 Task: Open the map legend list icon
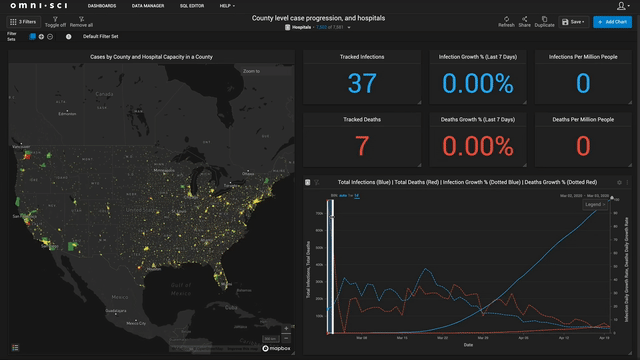[x=15, y=348]
